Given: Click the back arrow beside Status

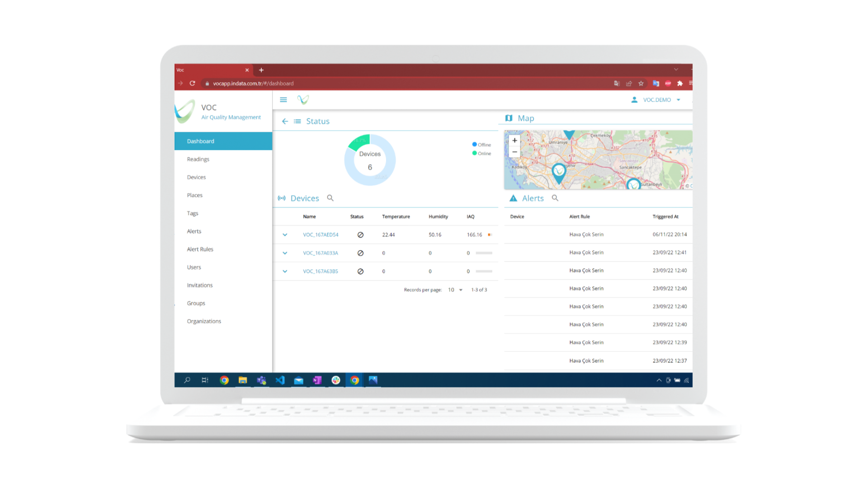Looking at the screenshot, I should [285, 121].
